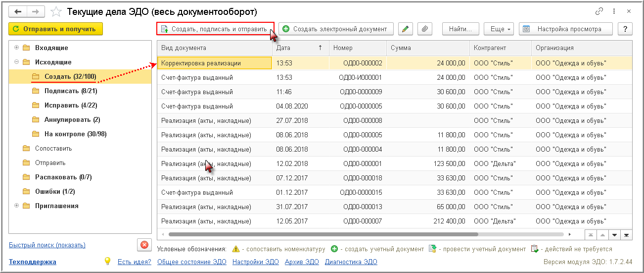This screenshot has height=273, width=644.
Task: Click the red cancel icon near quick search
Action: [144, 245]
